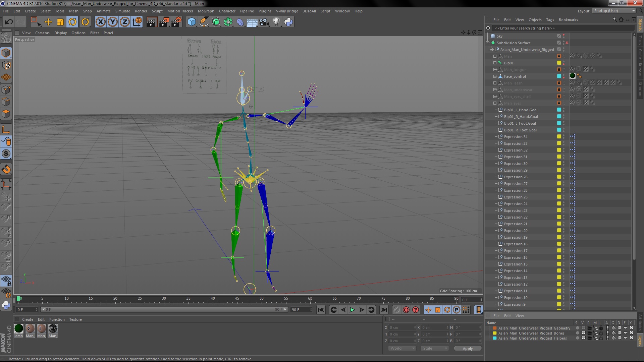Click the Apply button
This screenshot has height=362, width=644.
coord(468,349)
